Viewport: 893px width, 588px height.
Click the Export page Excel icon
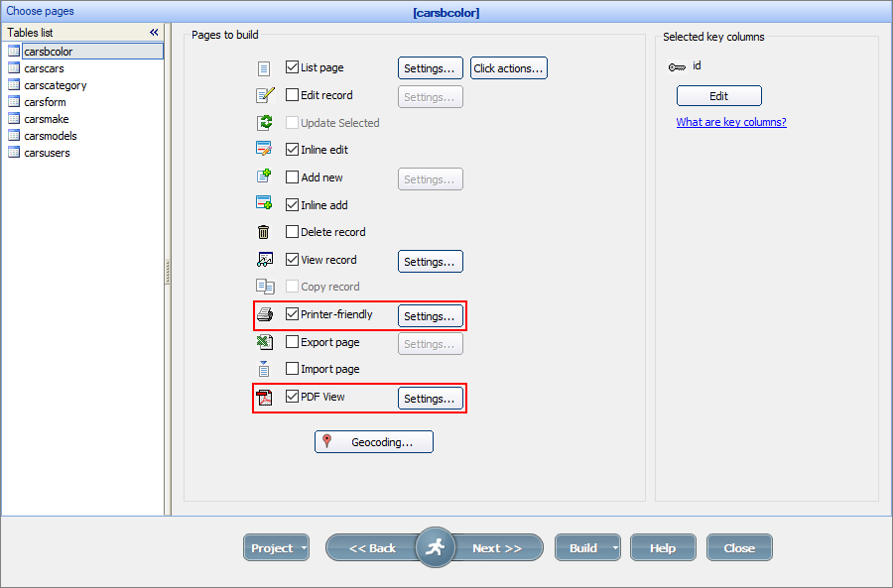point(263,341)
